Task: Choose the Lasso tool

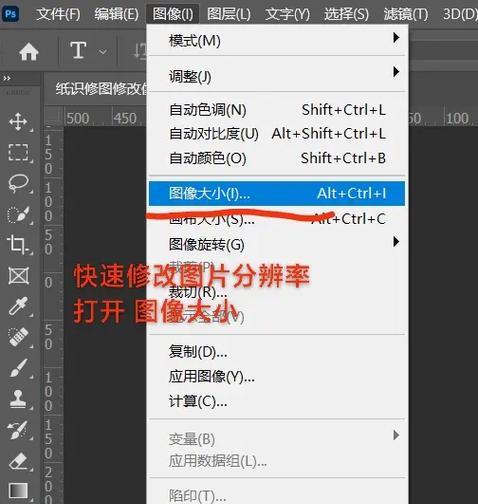Action: 18,184
